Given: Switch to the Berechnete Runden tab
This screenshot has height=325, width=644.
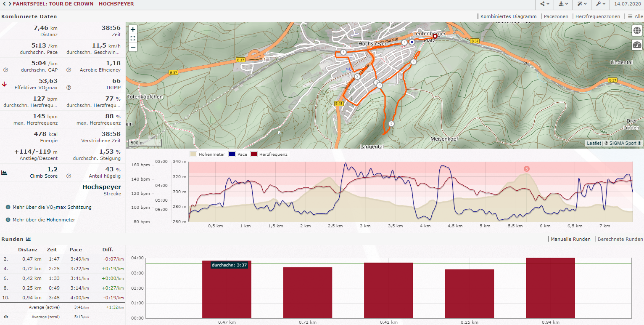Looking at the screenshot, I should coord(620,239).
